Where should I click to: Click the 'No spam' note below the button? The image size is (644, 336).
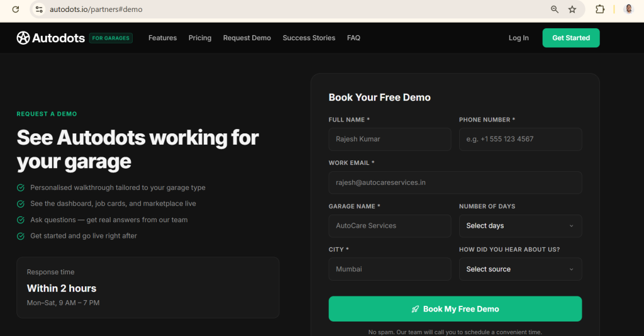pos(455,332)
